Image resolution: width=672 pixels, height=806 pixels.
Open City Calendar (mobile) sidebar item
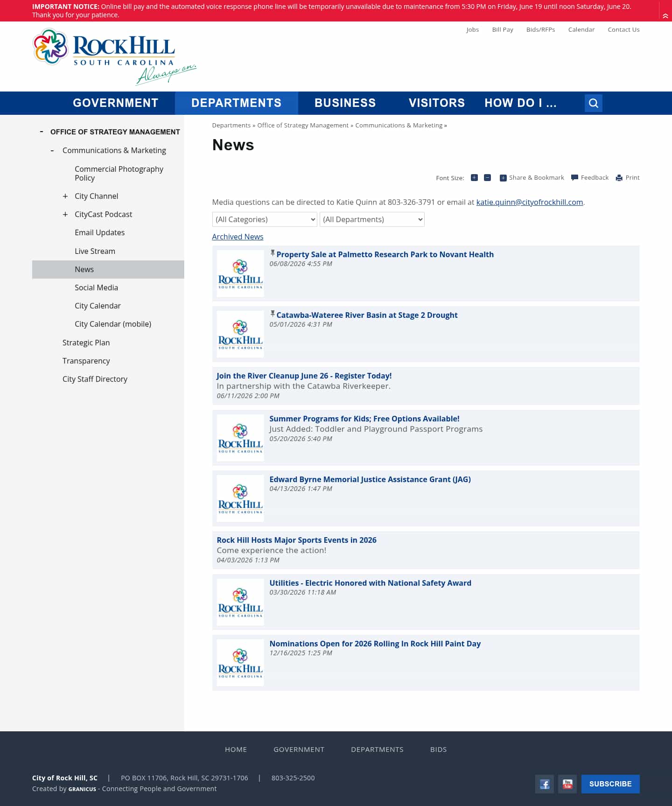[113, 324]
